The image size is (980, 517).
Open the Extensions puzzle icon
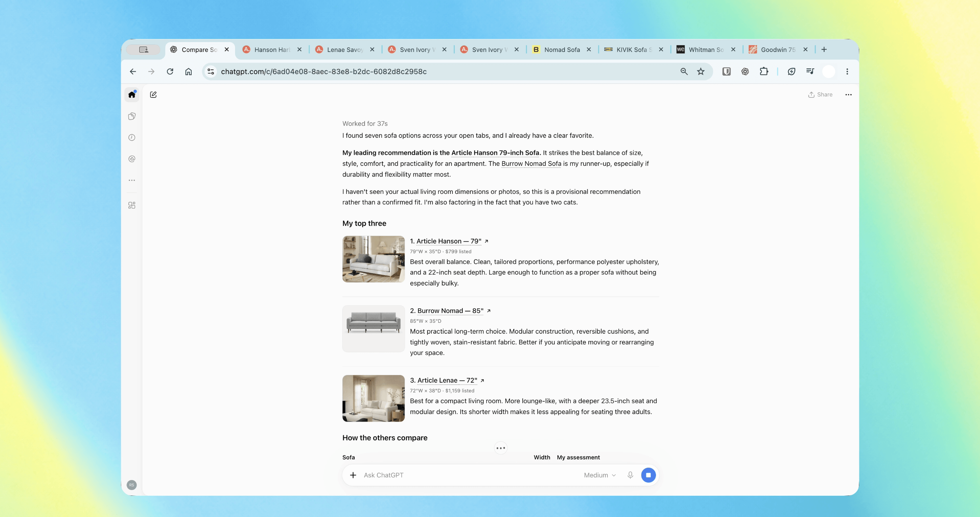coord(763,71)
